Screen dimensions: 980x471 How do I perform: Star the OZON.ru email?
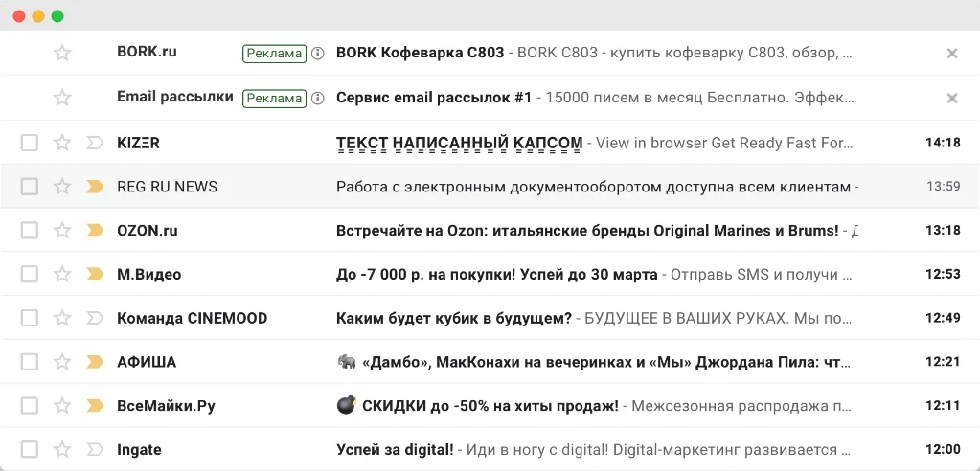62,231
